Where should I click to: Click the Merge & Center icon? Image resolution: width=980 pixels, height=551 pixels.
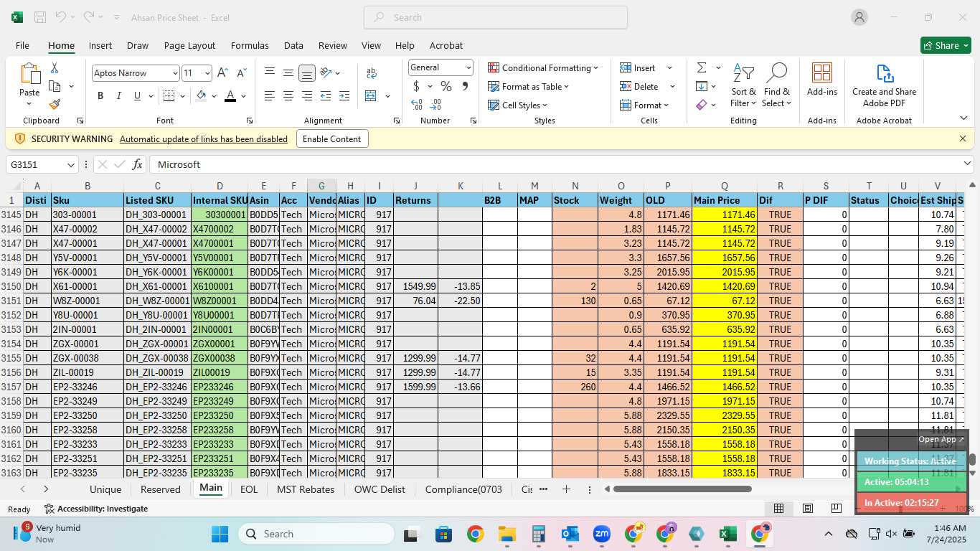371,96
